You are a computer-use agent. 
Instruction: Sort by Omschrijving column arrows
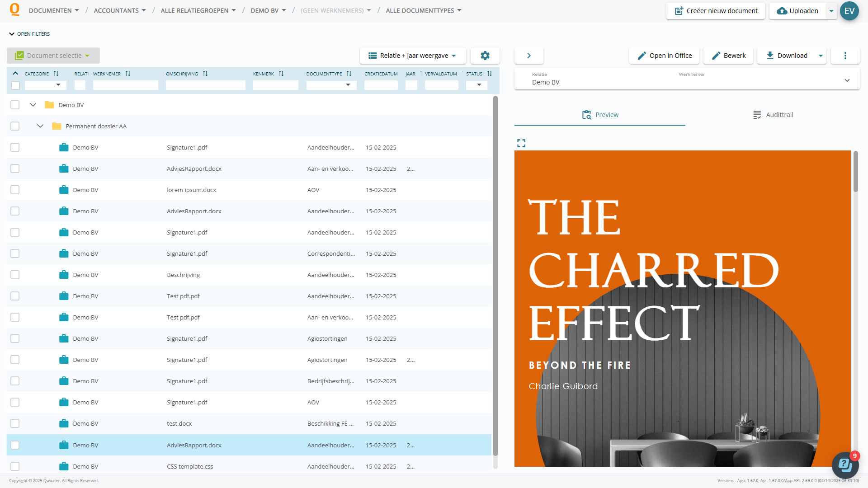tap(205, 74)
